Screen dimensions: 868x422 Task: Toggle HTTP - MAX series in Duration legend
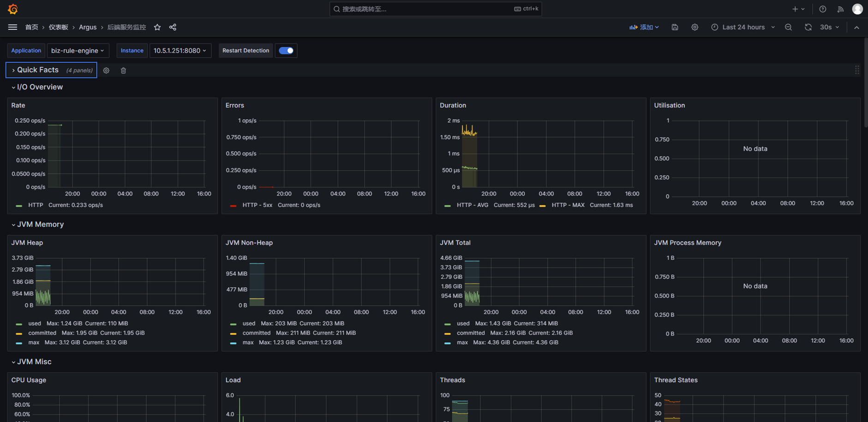point(568,205)
